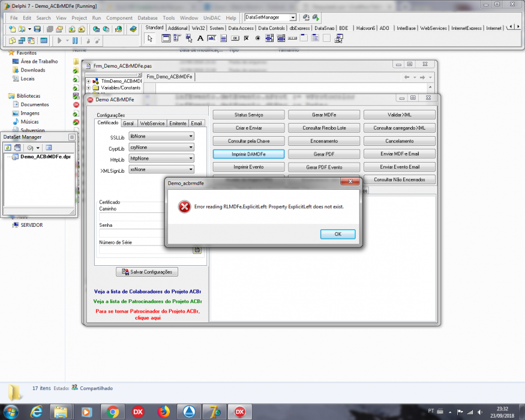Click the Pause program toolbar icon
Screen dimensions: 525x420
click(x=76, y=41)
